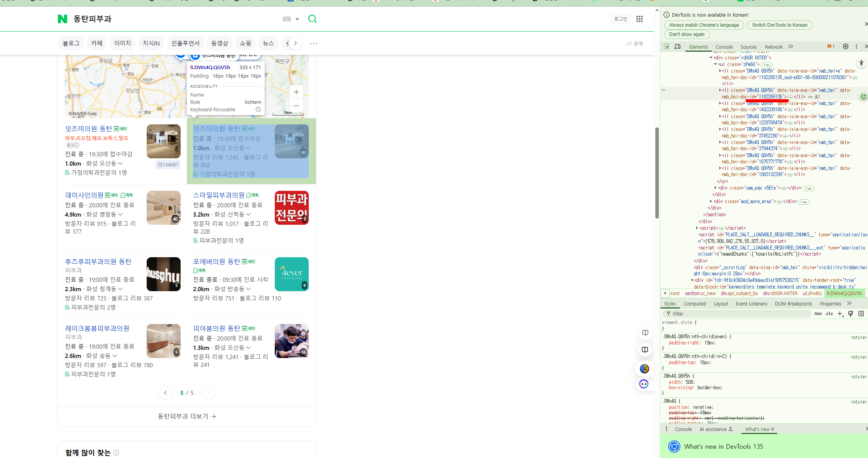Switch to the Sources panel tab
Viewport: 868px width, 458px height.
[748, 47]
